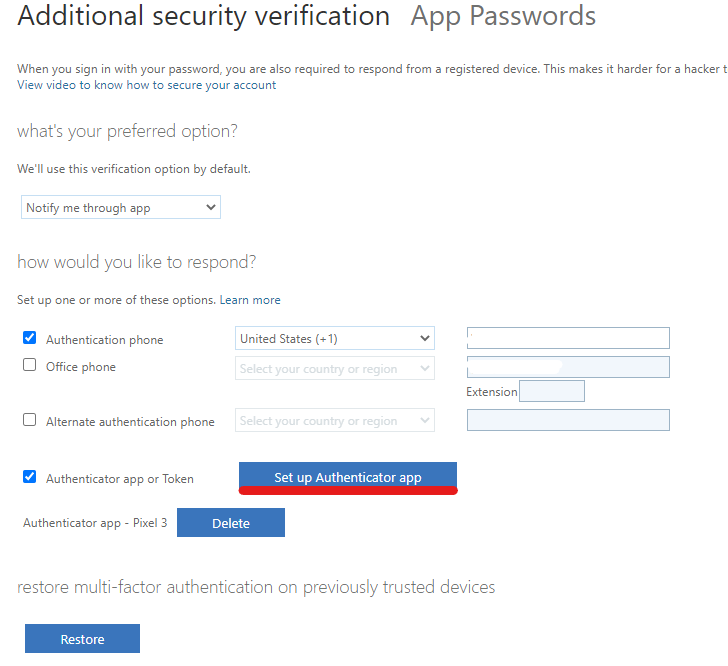Click into the Extension input box
This screenshot has width=728, height=666.
(x=552, y=392)
